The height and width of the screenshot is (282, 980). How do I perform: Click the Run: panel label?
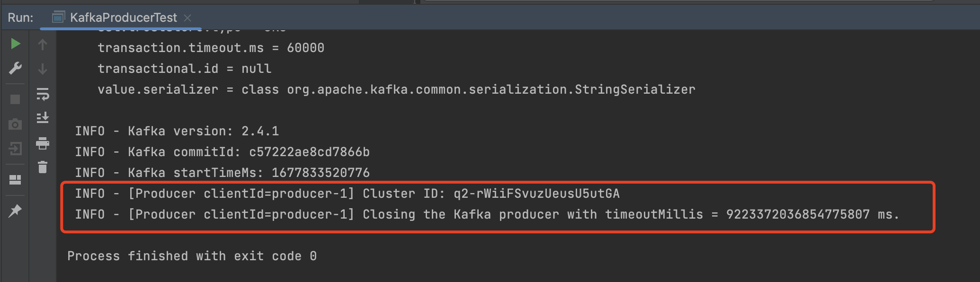[x=20, y=18]
